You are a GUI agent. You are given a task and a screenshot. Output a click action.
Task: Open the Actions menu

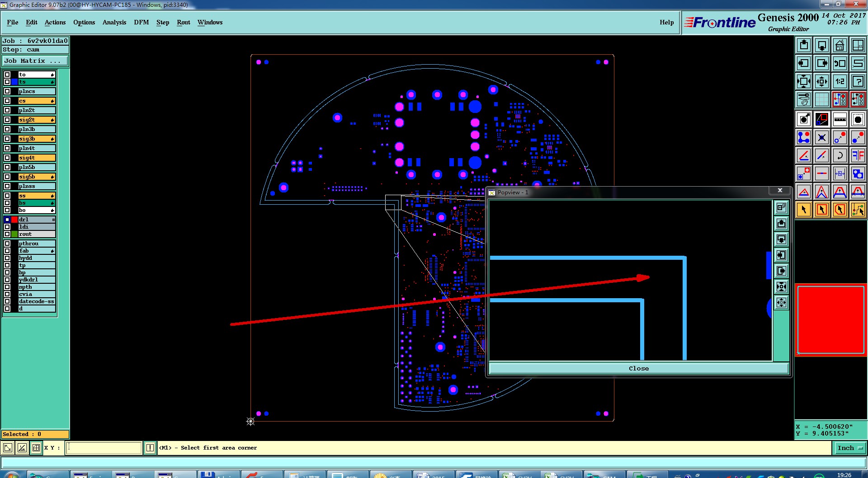(x=55, y=22)
